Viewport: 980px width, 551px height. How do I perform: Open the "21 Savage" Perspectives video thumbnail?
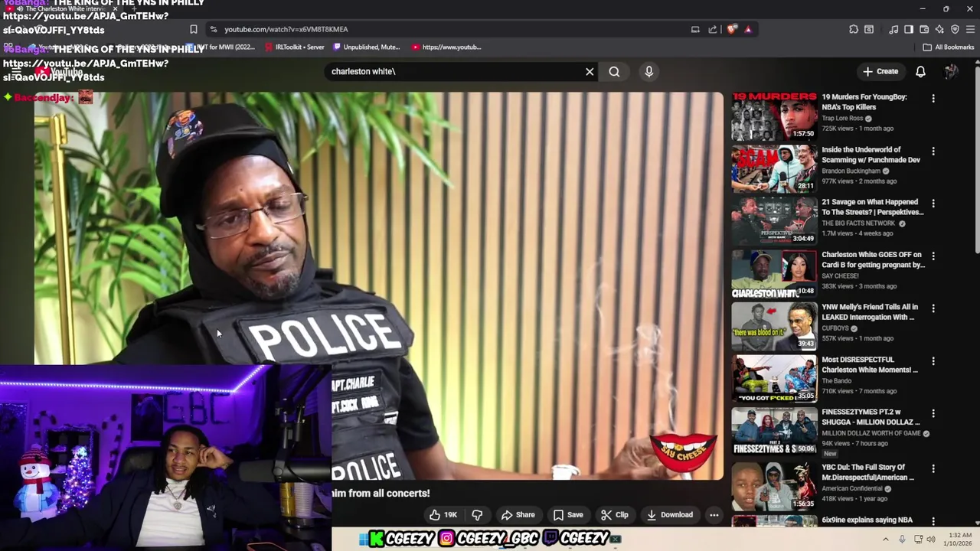[x=774, y=221]
